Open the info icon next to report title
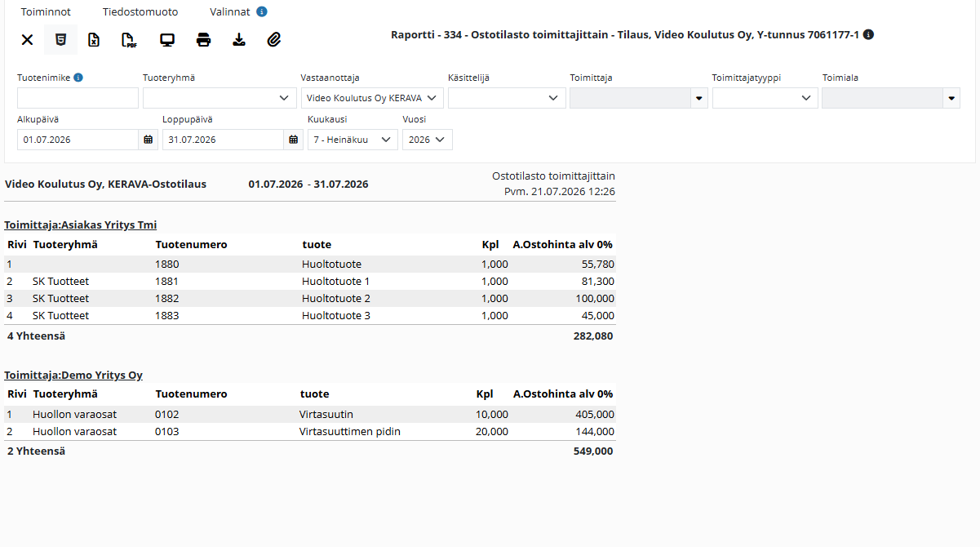 (868, 35)
